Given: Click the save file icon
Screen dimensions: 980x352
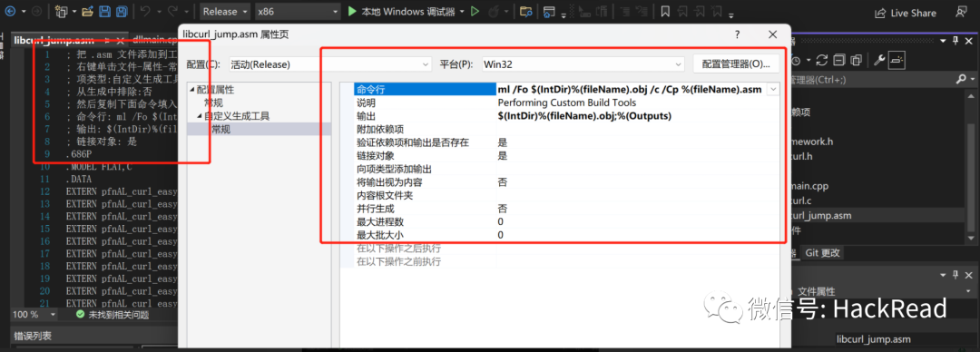Looking at the screenshot, I should coord(105,11).
